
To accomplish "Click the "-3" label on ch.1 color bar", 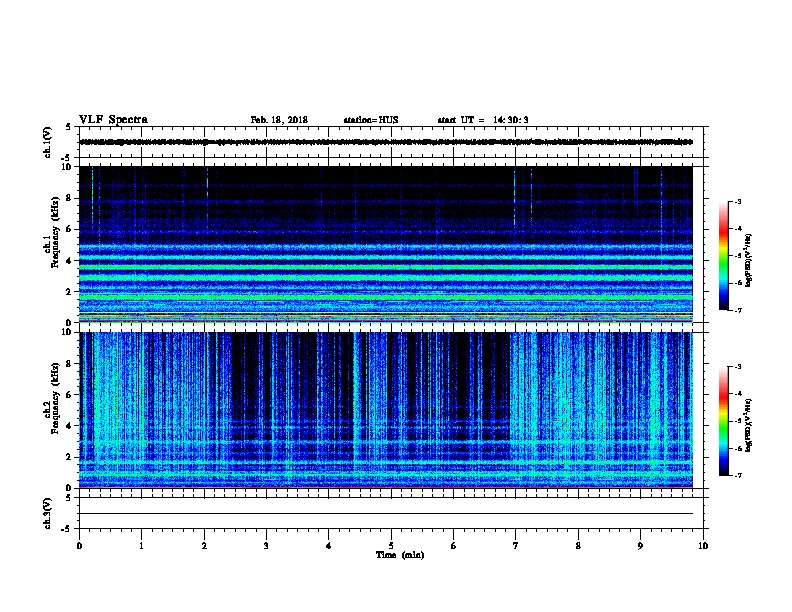I will (737, 201).
